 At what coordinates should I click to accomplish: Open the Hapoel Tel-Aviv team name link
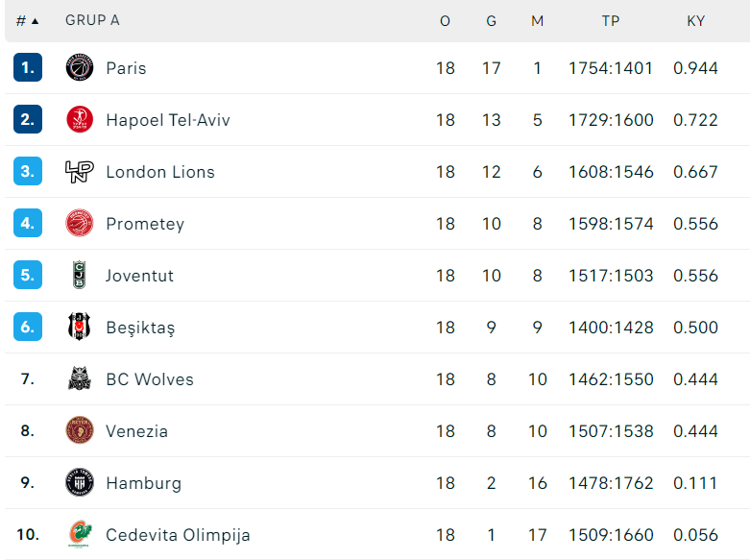click(x=168, y=120)
